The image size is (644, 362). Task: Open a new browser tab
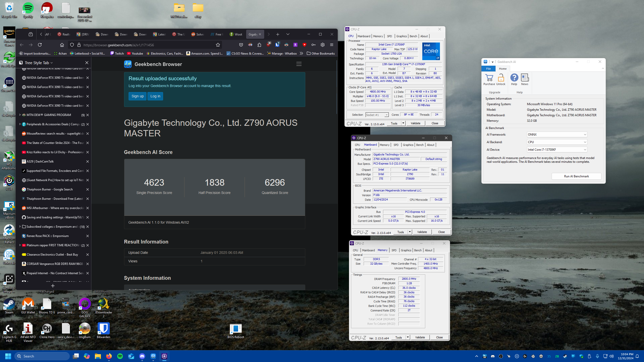tap(278, 34)
